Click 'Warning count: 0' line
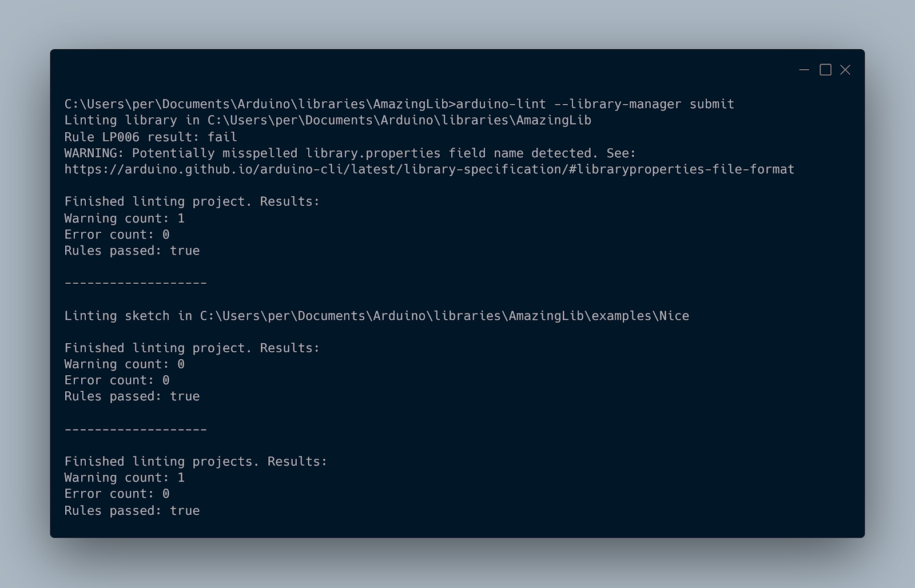 tap(124, 364)
